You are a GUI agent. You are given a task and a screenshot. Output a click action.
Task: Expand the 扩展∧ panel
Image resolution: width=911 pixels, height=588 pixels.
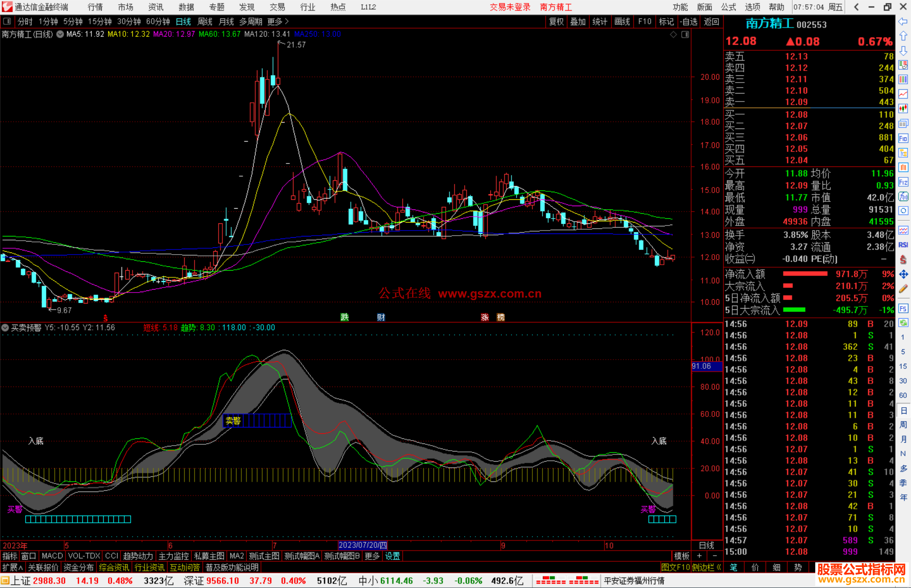(x=13, y=567)
